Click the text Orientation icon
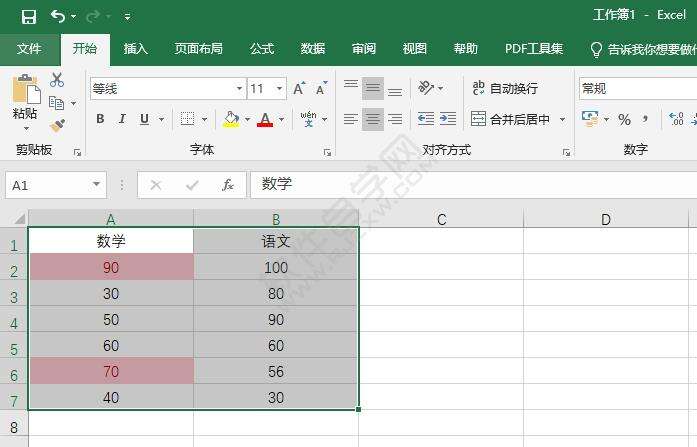 coord(426,88)
